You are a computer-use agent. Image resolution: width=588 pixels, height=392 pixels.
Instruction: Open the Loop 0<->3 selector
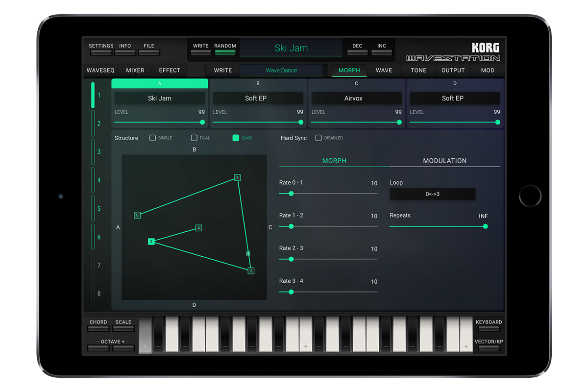[x=432, y=194]
